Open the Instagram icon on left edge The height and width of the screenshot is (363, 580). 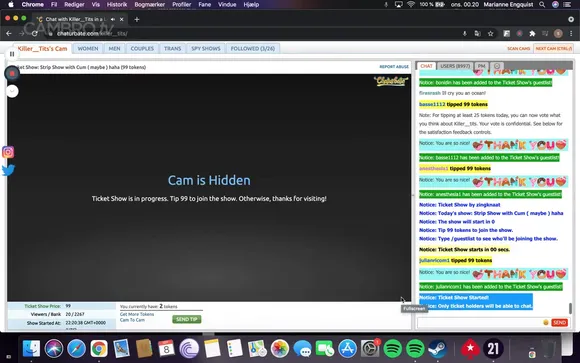8,152
